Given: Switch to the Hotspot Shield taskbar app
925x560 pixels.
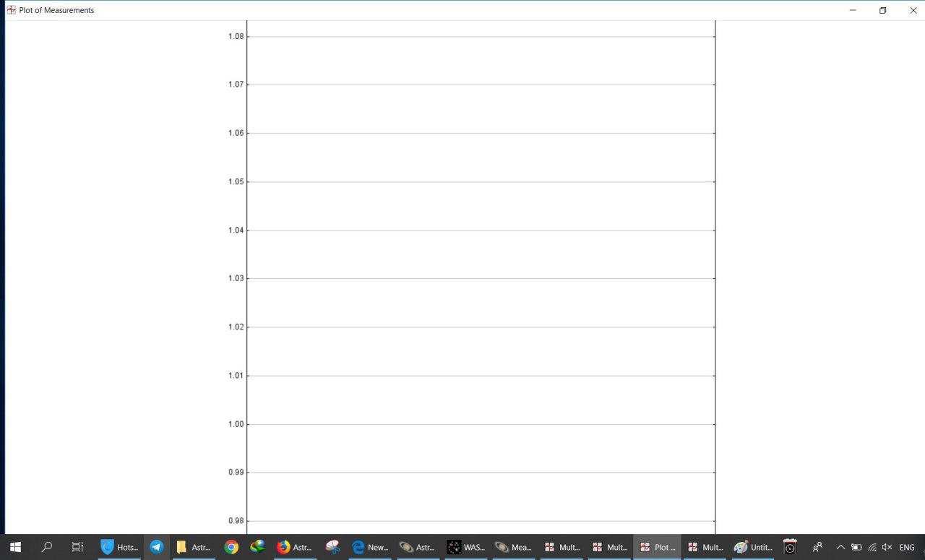Looking at the screenshot, I should [x=120, y=547].
